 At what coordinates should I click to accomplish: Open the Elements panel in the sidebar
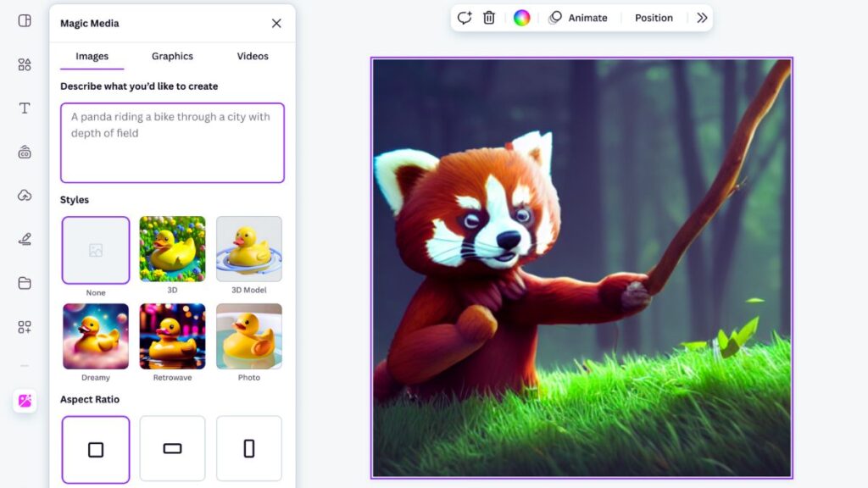(x=23, y=64)
